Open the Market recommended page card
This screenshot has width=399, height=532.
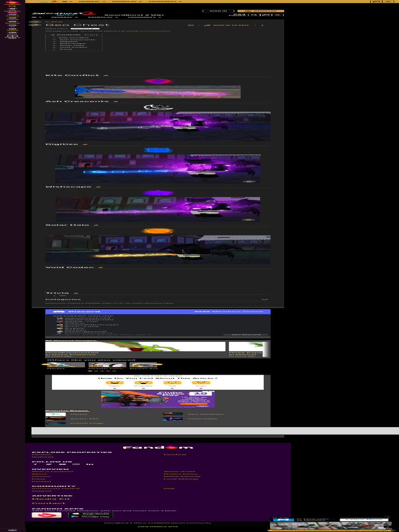click(x=66, y=366)
